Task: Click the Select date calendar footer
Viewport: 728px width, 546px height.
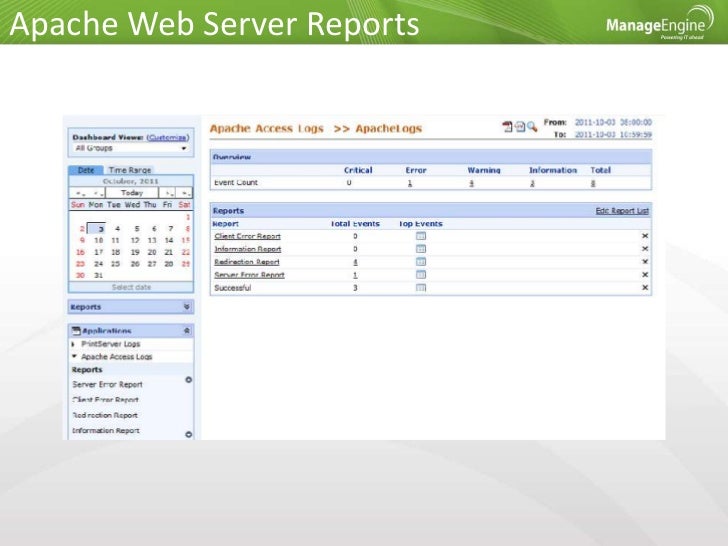Action: (x=131, y=287)
